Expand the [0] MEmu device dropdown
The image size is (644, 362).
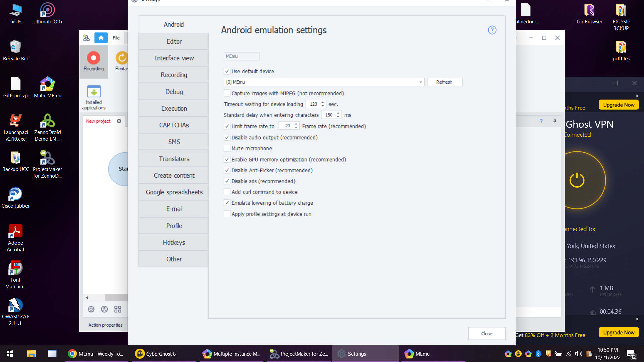421,82
